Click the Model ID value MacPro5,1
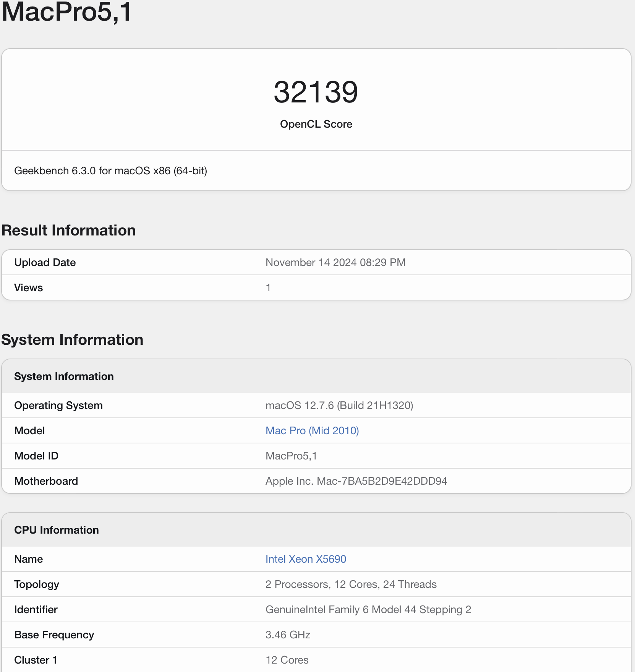The height and width of the screenshot is (672, 635). point(291,456)
